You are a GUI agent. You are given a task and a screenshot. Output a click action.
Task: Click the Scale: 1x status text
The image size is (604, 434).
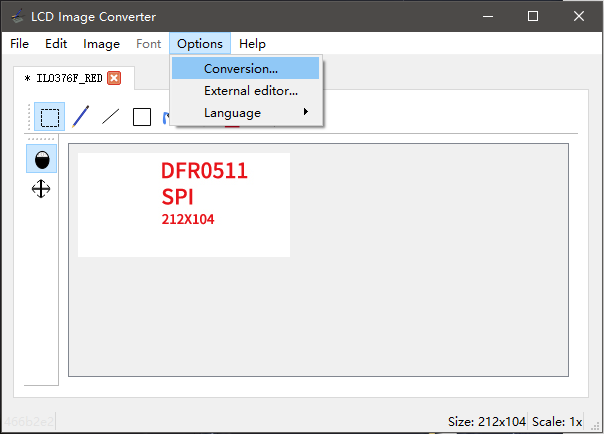(x=557, y=422)
